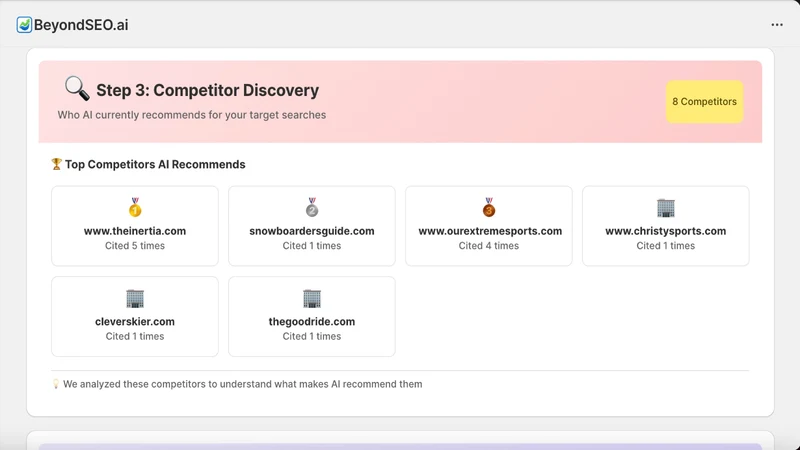
Task: Click the bronze medal icon for ourextremesports.com
Action: pos(489,207)
